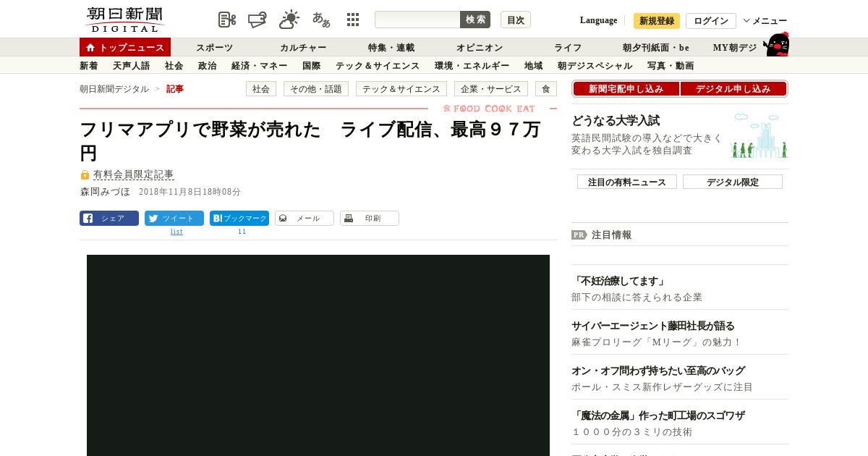868x456 pixels.
Task: Share article via Facebook シェア button
Action: (109, 218)
